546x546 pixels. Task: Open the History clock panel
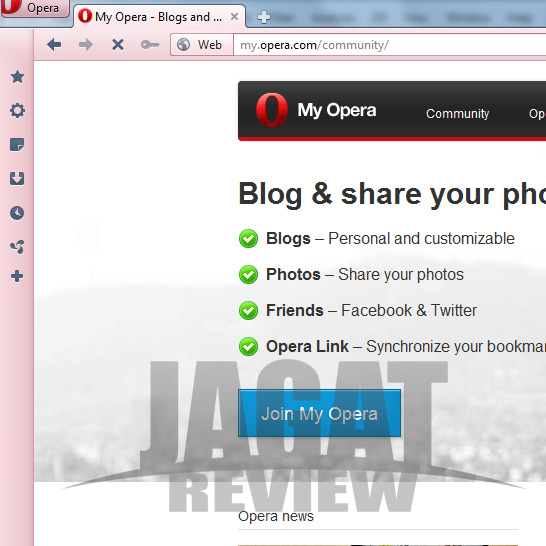point(17,213)
